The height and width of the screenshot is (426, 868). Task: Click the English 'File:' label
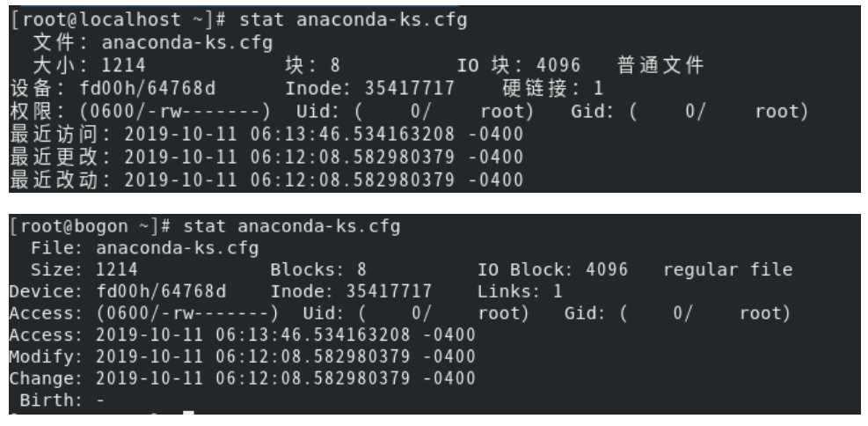pos(59,248)
